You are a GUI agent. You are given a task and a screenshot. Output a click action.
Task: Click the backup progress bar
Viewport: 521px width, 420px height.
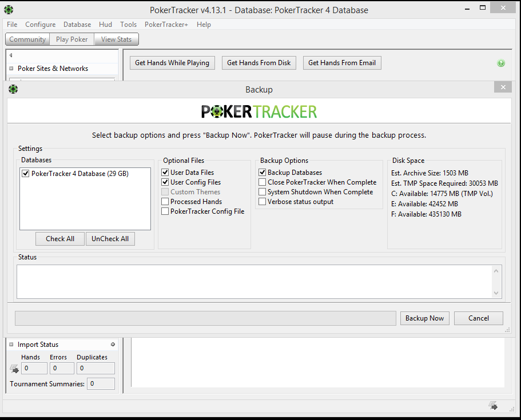click(205, 318)
